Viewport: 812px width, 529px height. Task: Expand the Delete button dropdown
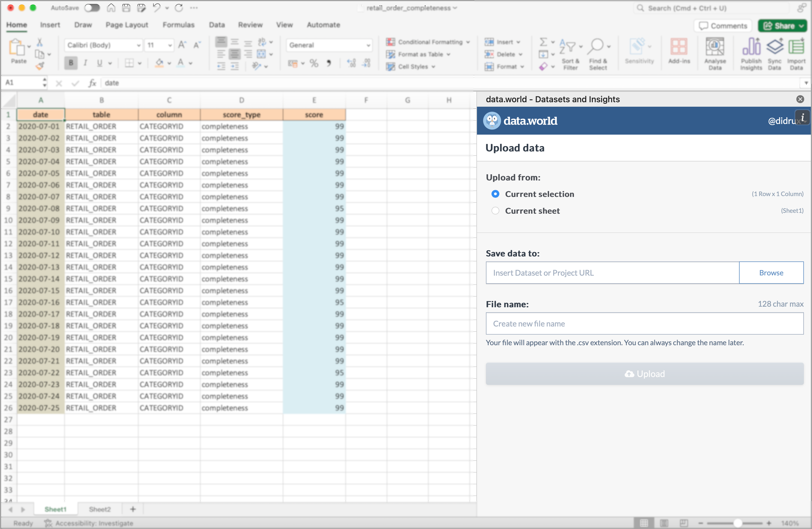(x=520, y=54)
